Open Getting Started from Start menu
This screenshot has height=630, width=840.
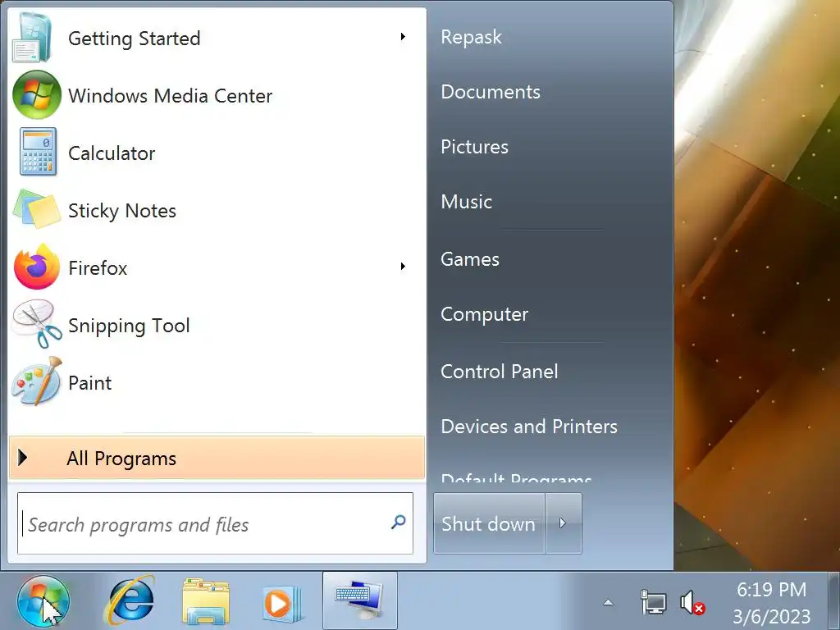point(217,38)
